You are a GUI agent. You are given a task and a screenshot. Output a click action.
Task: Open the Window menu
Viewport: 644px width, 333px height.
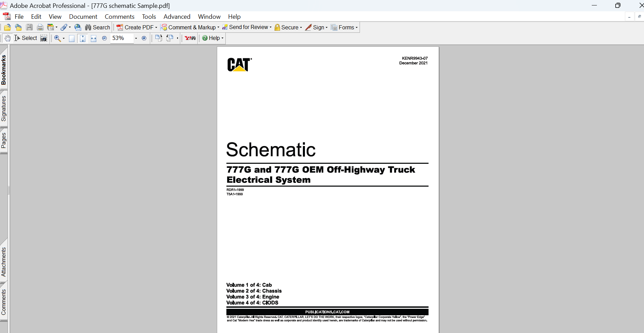(209, 17)
